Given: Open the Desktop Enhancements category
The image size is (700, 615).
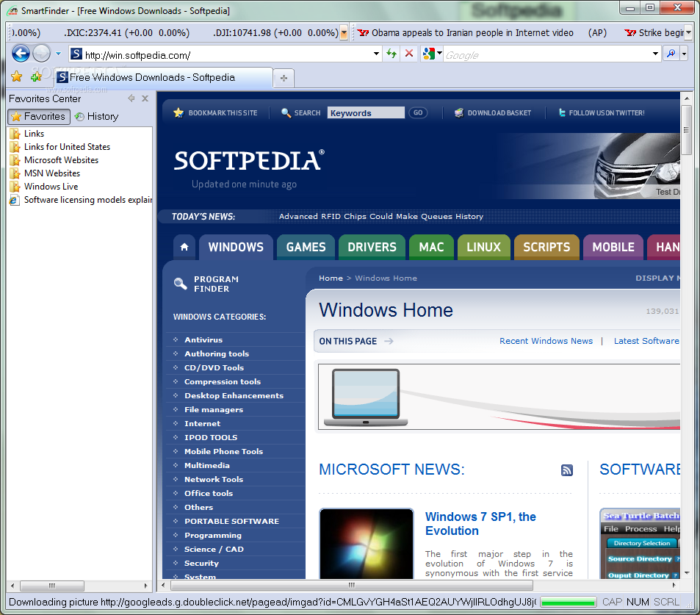Looking at the screenshot, I should (234, 396).
